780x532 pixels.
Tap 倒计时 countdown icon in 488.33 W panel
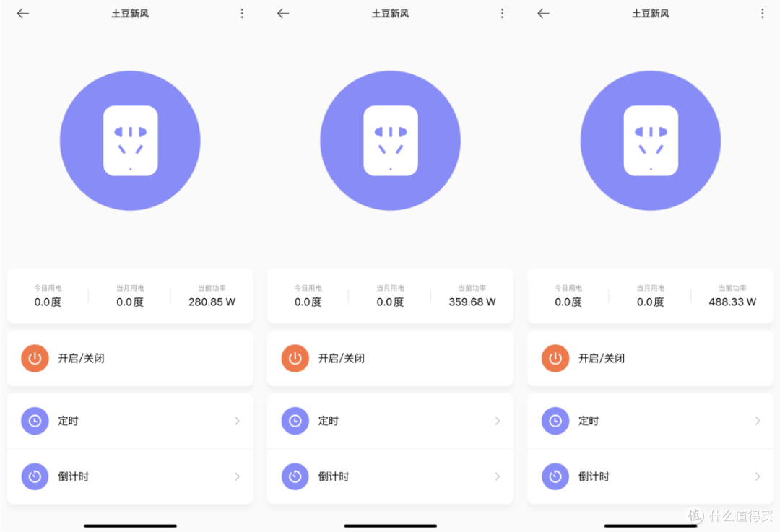[x=555, y=477]
